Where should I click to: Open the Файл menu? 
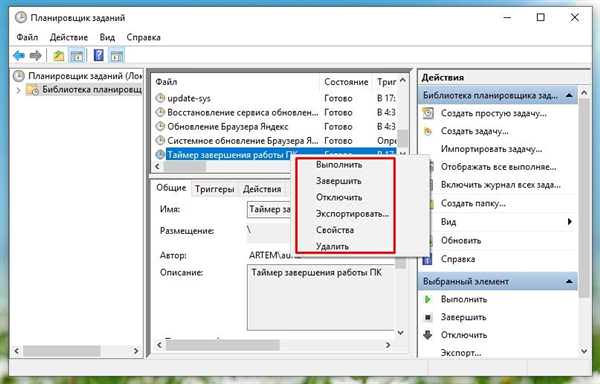(x=27, y=37)
